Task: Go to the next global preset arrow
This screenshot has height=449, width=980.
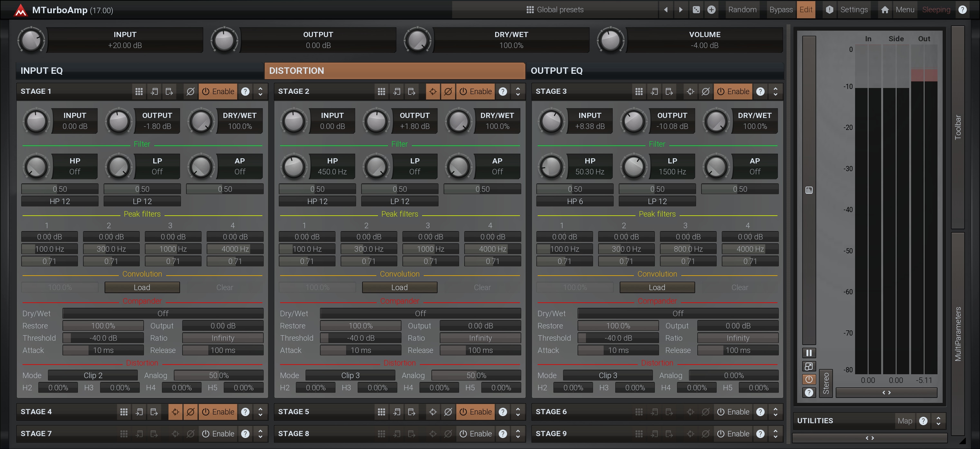Action: [681, 10]
